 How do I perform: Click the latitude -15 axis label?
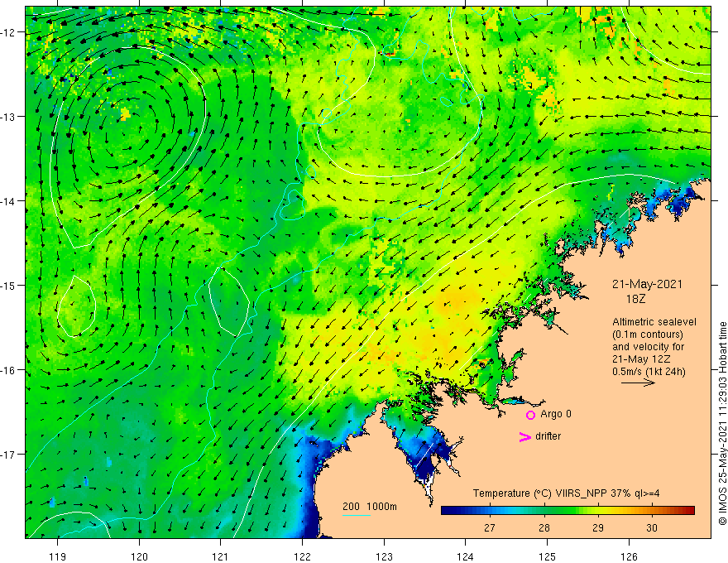click(x=8, y=286)
